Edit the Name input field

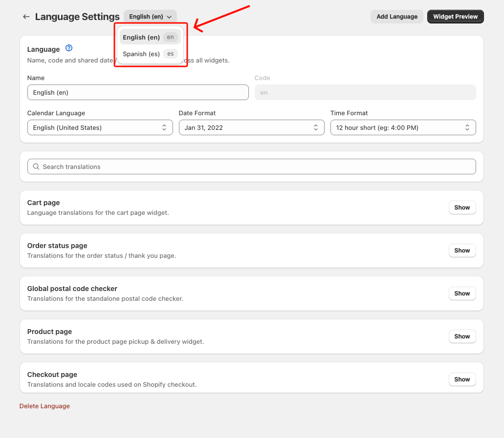pyautogui.click(x=138, y=92)
